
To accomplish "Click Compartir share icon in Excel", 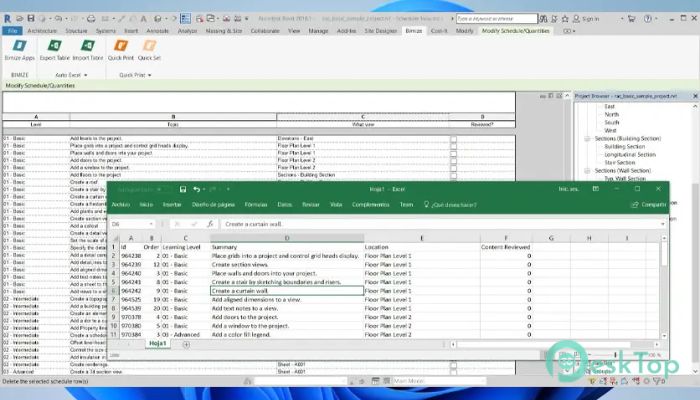I will (x=649, y=204).
